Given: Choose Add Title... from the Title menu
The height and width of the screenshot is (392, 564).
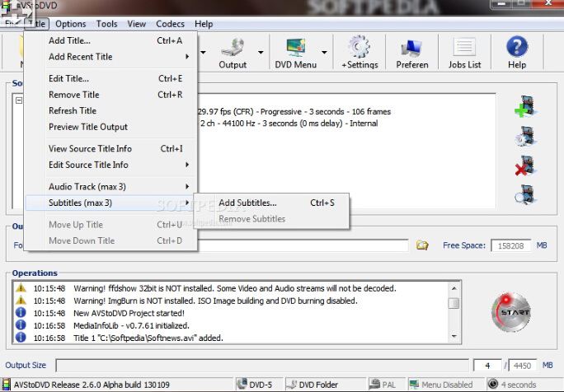Looking at the screenshot, I should 111,40.
